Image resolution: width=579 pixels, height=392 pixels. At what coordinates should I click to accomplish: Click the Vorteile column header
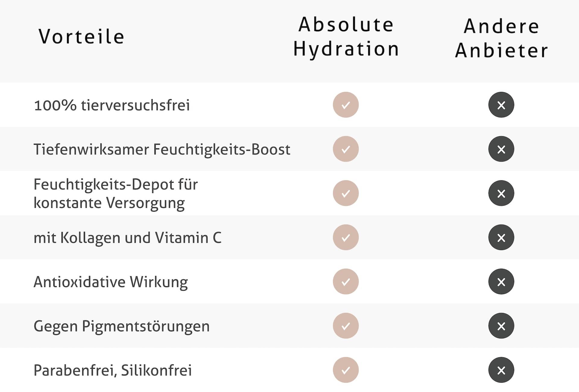81,37
